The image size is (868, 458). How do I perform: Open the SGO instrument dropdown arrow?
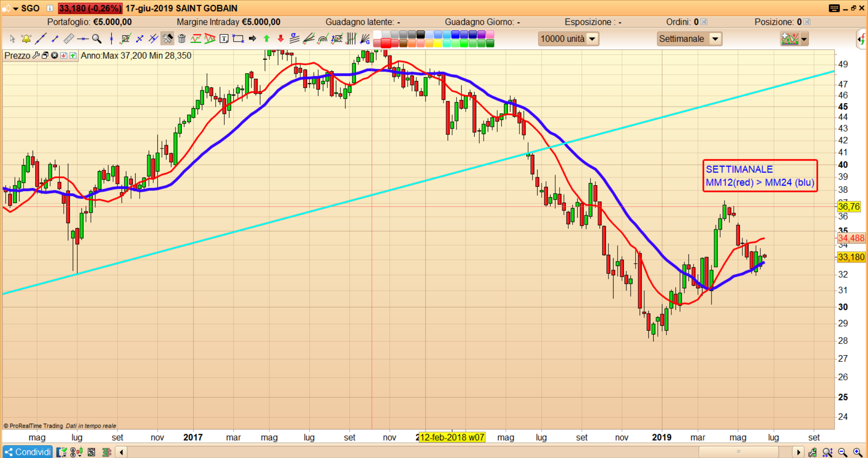coord(15,9)
